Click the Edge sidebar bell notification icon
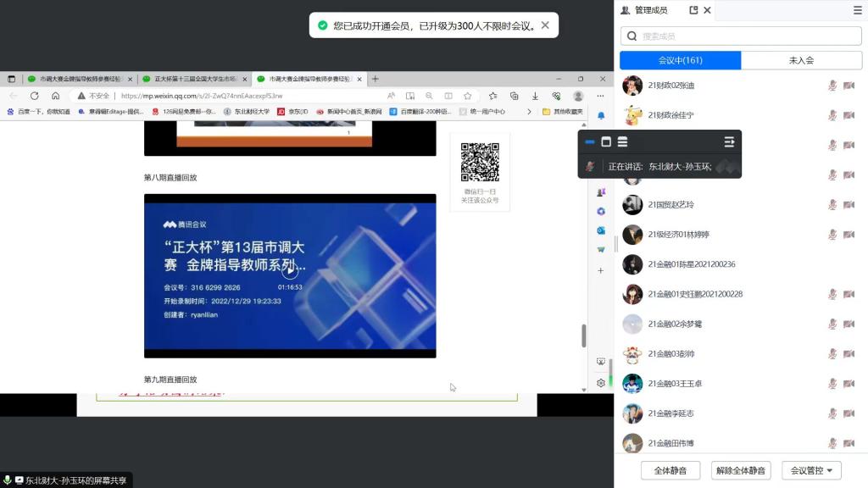The width and height of the screenshot is (868, 488). coord(601,115)
